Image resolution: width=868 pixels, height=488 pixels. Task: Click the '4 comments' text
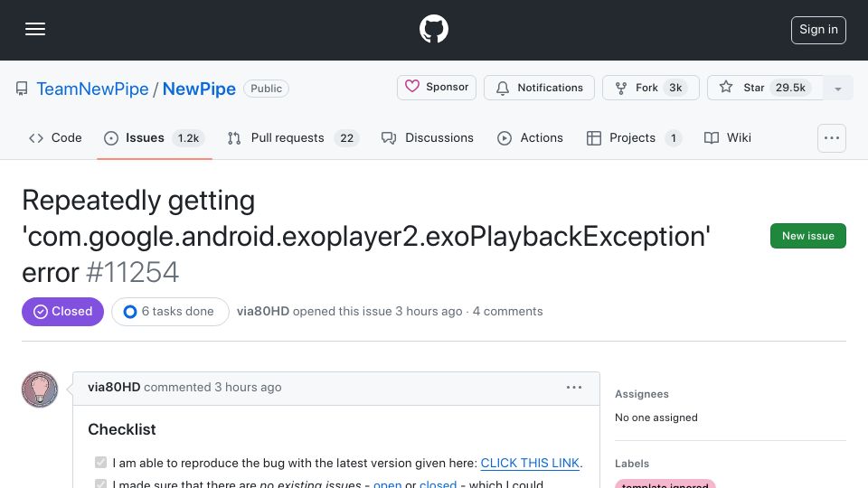click(x=507, y=312)
